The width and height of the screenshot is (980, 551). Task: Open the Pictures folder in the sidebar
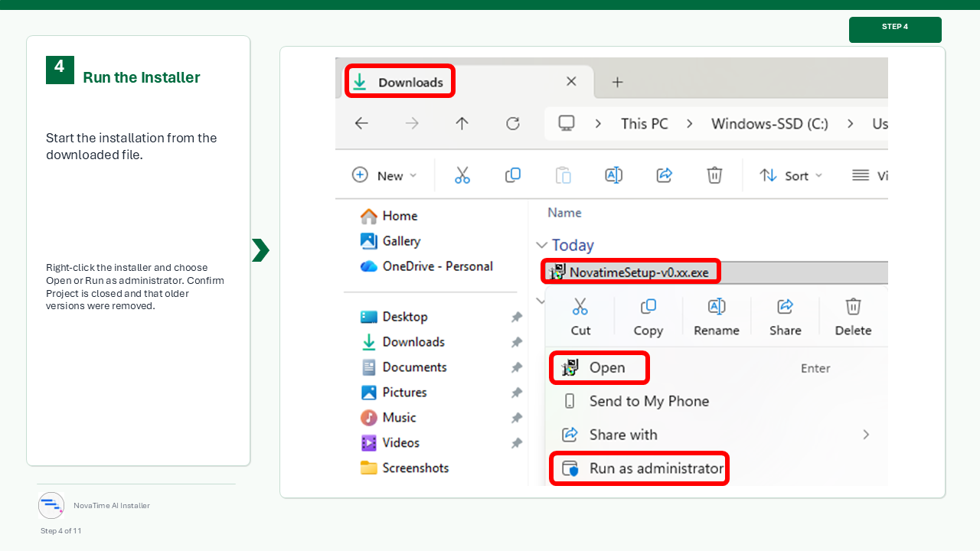tap(394, 393)
